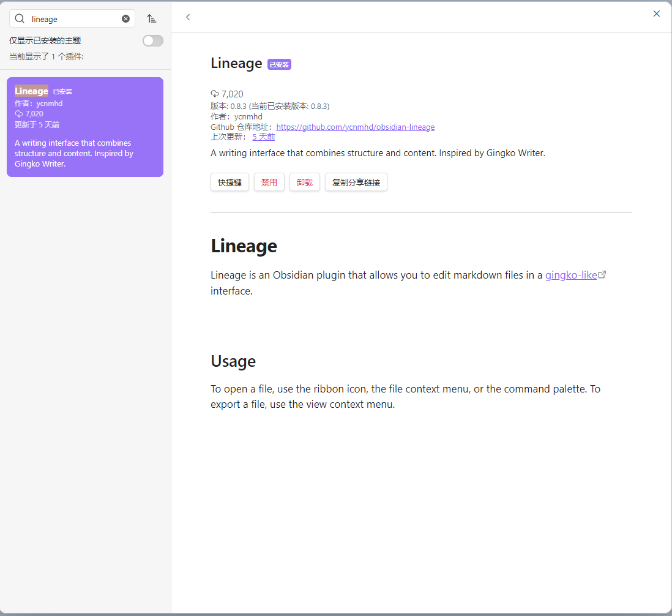This screenshot has width=672, height=616.
Task: Click the Usage section heading
Action: click(x=233, y=361)
